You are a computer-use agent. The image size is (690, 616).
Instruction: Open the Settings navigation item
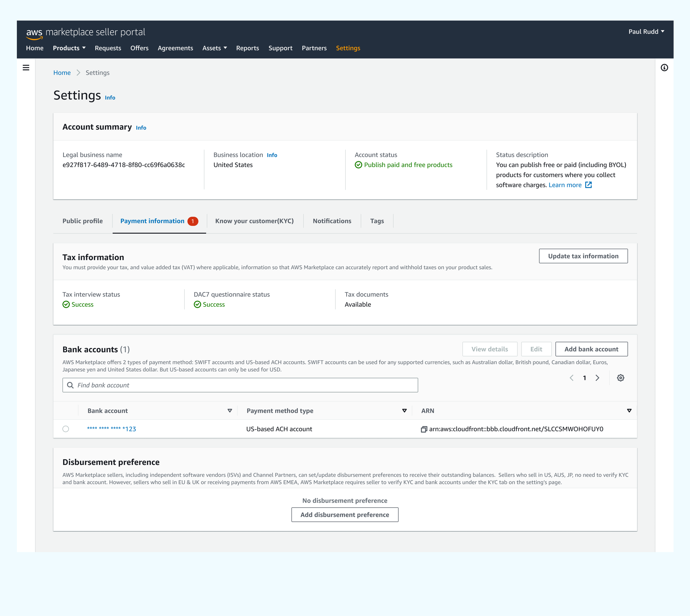[348, 48]
